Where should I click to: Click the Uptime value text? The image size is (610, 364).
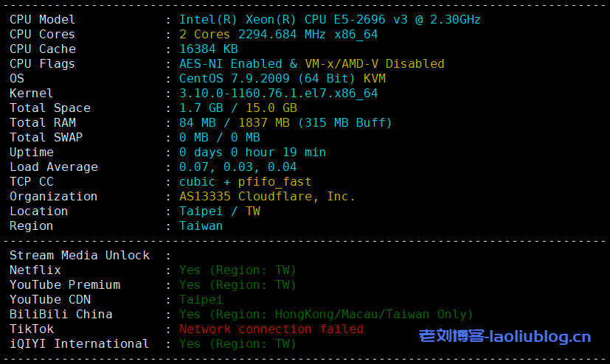(x=252, y=153)
